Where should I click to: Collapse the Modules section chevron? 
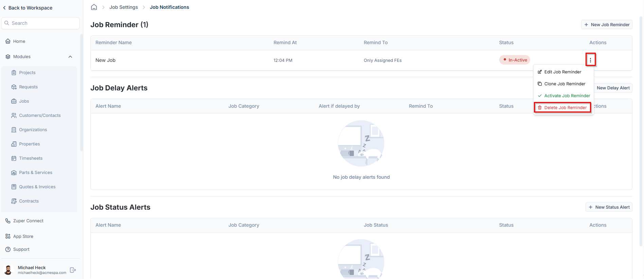point(70,57)
